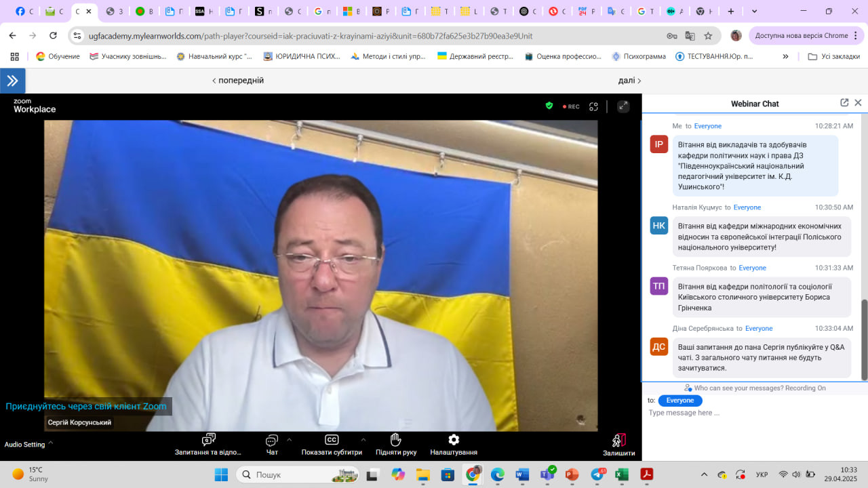This screenshot has height=488, width=868.
Task: Go to next lesson via далі
Action: 629,81
